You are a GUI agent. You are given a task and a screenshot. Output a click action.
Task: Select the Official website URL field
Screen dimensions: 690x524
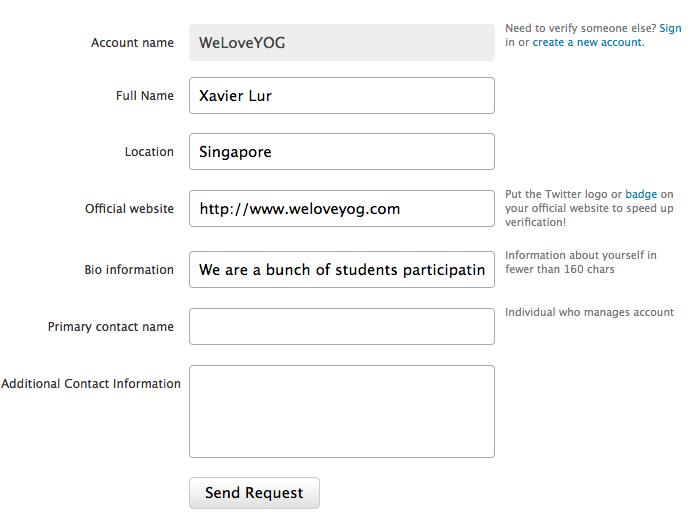[341, 209]
